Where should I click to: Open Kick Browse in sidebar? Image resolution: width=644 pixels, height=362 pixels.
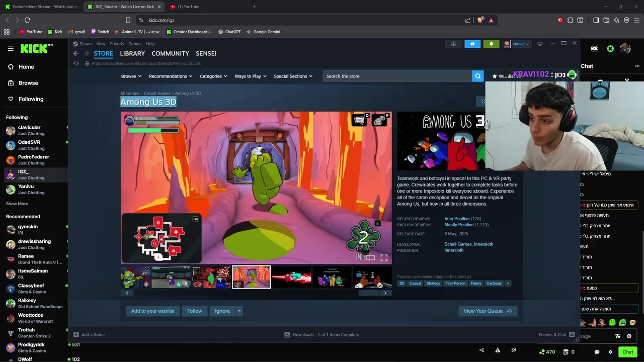click(28, 83)
